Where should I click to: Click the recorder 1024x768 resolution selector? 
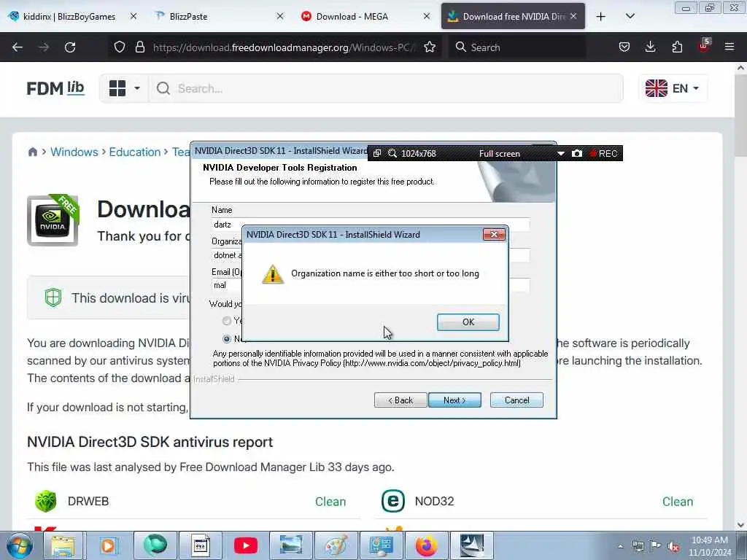[x=418, y=153]
